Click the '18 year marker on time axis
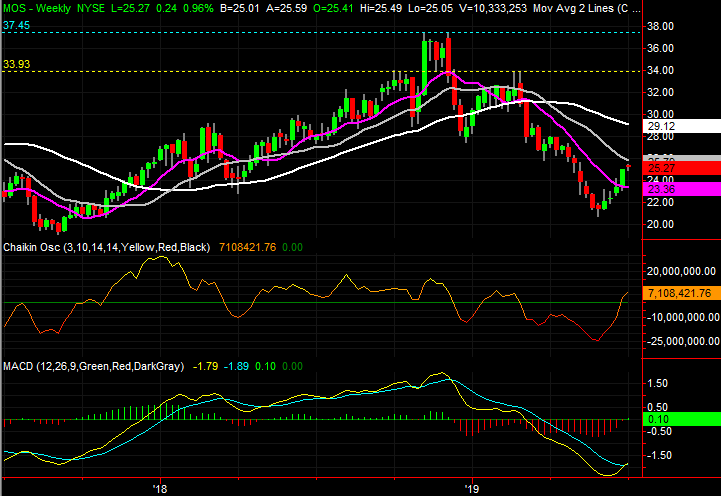 click(x=160, y=488)
